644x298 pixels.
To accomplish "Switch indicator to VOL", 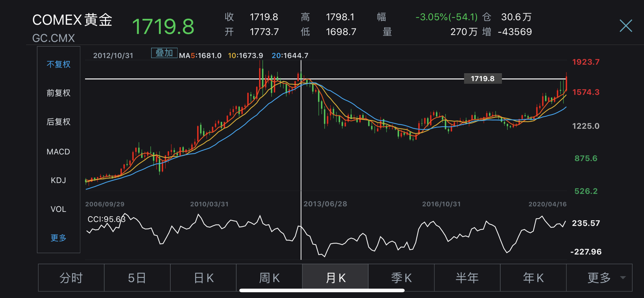I will 58,209.
